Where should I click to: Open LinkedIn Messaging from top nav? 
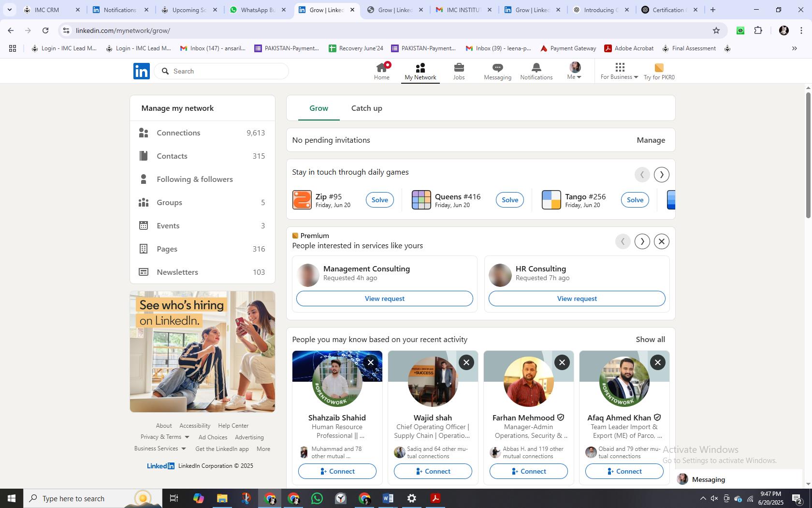click(497, 71)
